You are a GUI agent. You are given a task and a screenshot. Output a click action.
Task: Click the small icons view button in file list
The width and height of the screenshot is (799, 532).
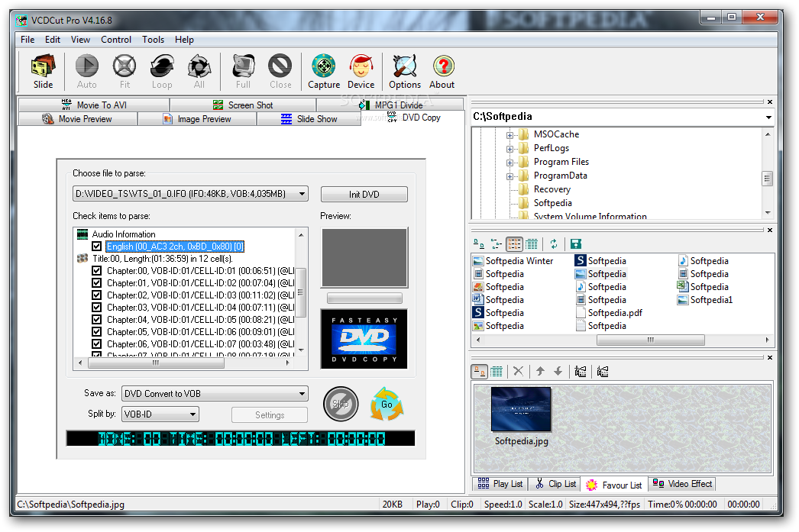(497, 243)
